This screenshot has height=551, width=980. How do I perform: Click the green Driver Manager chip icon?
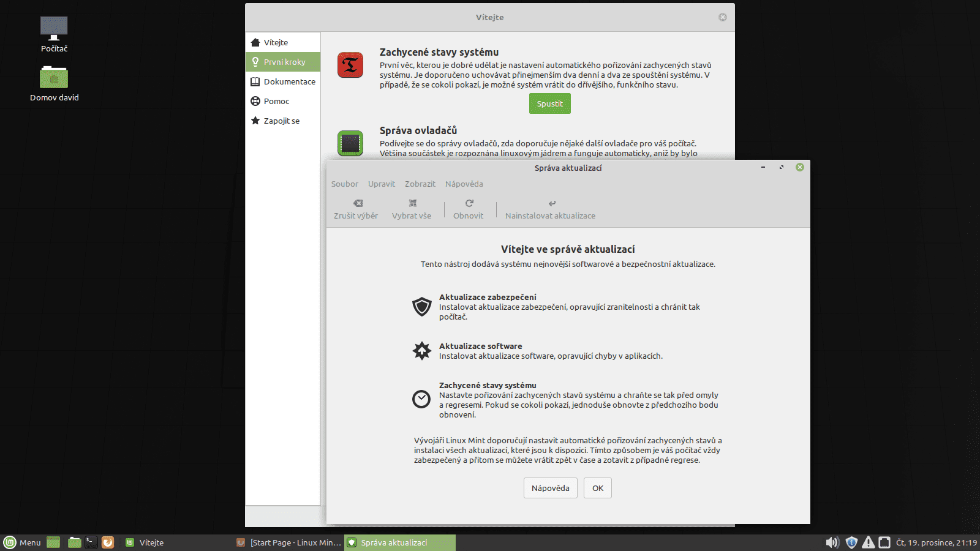pos(350,143)
